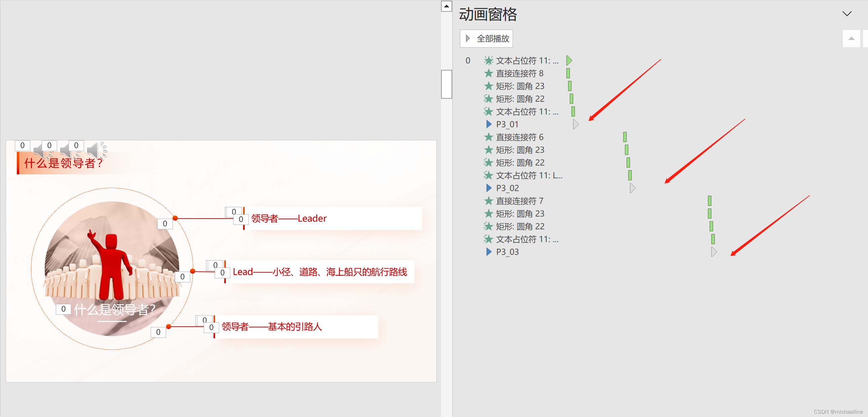The height and width of the screenshot is (417, 868).
Task: Click the P3_01 gray timeline triangle marker
Action: tap(576, 125)
